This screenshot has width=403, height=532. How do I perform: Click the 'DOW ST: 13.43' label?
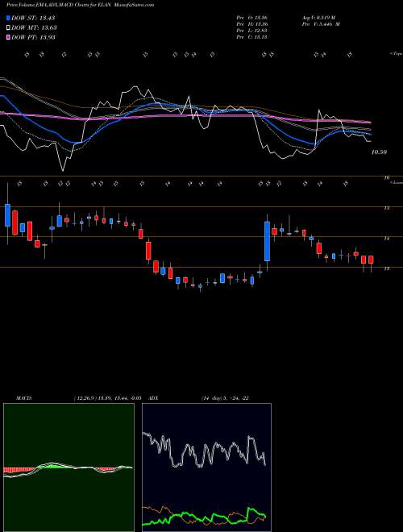click(33, 18)
